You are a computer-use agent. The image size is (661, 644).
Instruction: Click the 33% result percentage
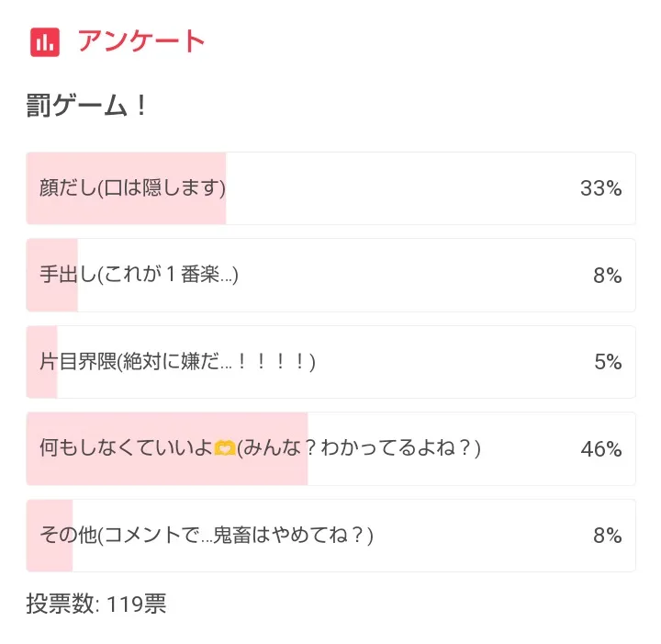pyautogui.click(x=600, y=188)
